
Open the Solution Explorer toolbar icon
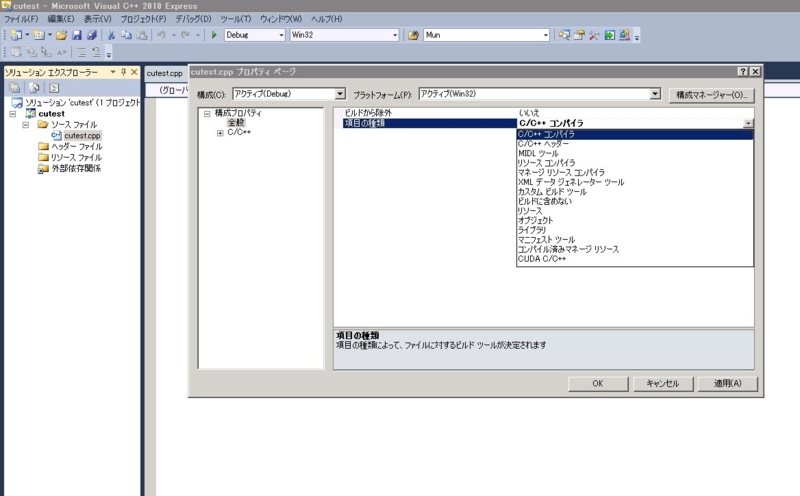[x=564, y=35]
